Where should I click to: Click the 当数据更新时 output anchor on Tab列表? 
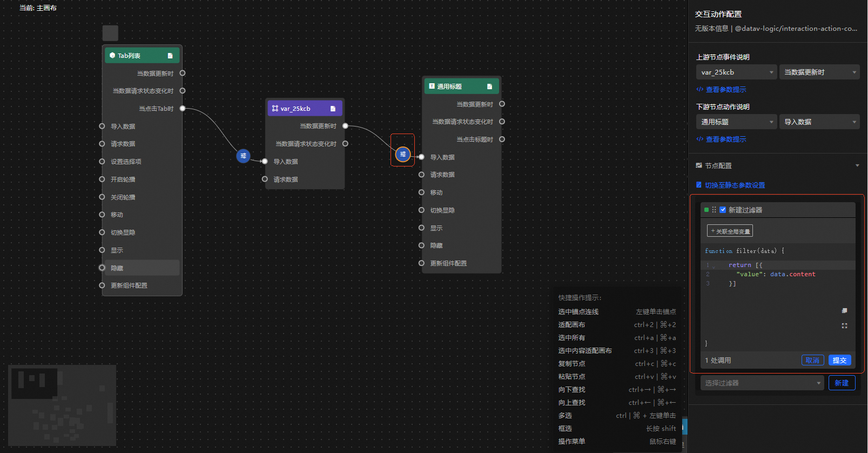coord(183,73)
